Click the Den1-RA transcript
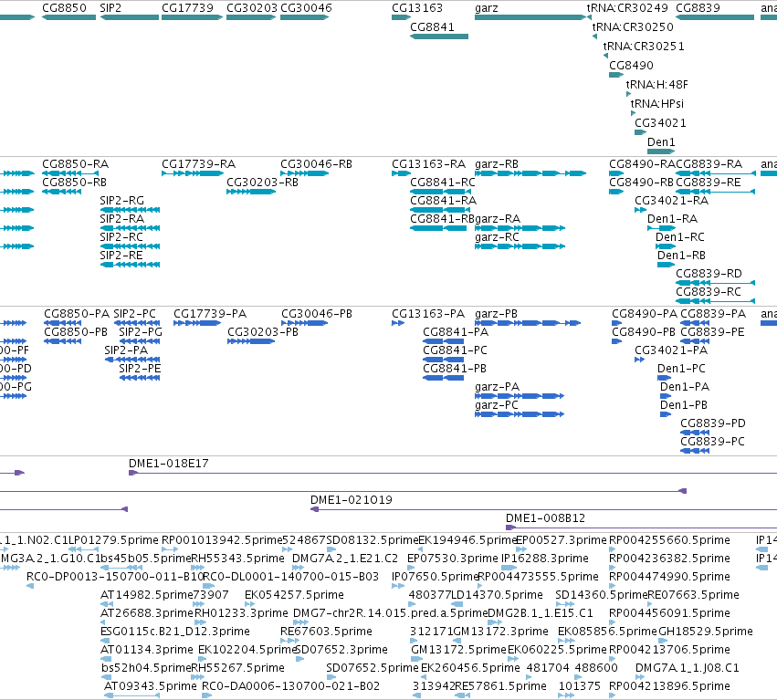The image size is (777, 700). [661, 228]
